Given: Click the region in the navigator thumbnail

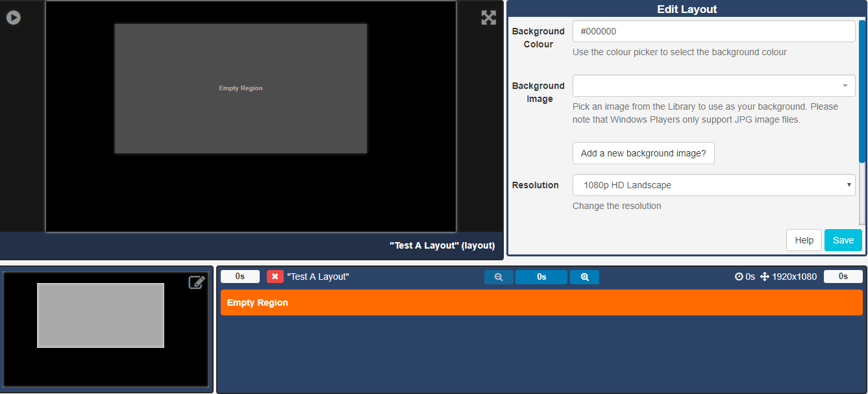Looking at the screenshot, I should tap(101, 315).
